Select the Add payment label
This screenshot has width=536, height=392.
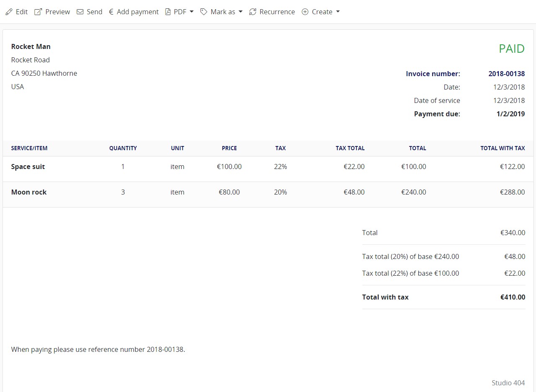point(138,12)
